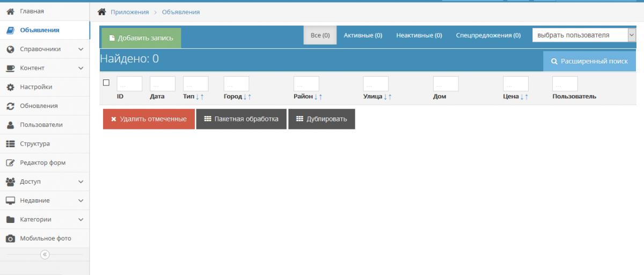Focus the Тип filter field

196,84
